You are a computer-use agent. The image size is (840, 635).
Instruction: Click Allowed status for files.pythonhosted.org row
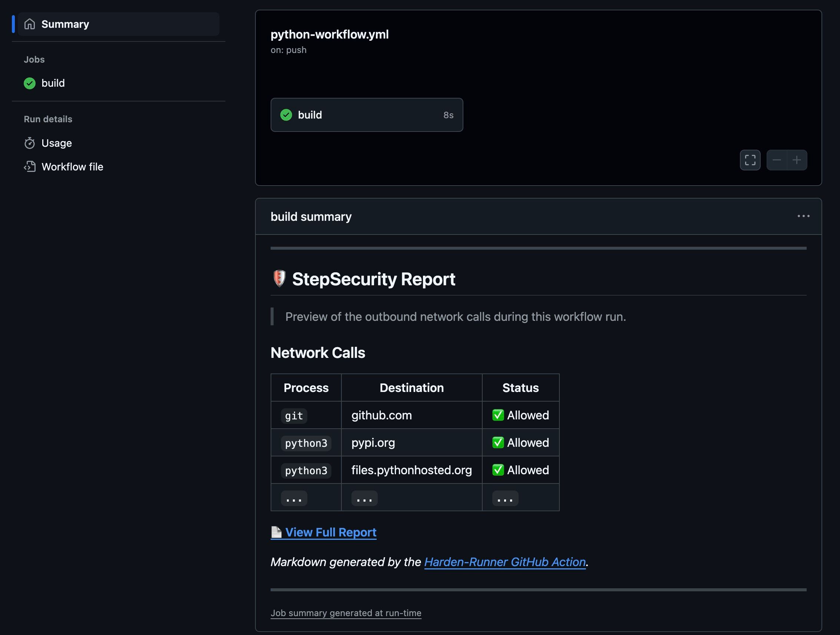(x=520, y=470)
